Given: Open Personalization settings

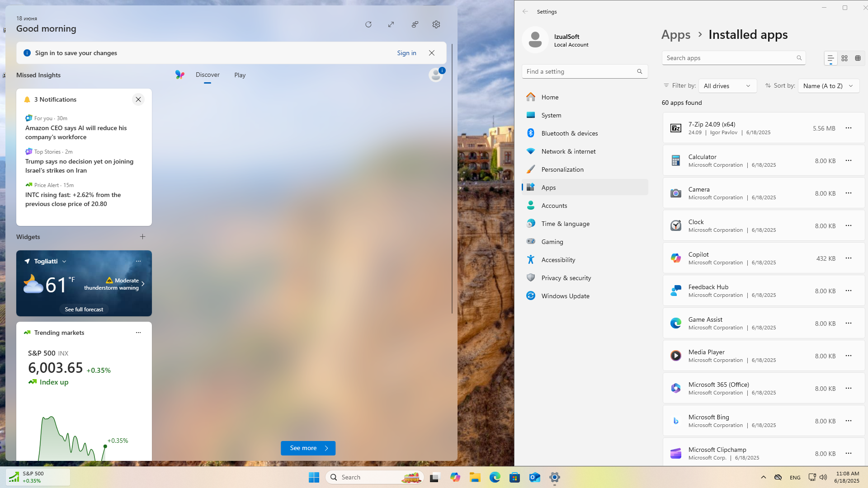Looking at the screenshot, I should (x=585, y=169).
